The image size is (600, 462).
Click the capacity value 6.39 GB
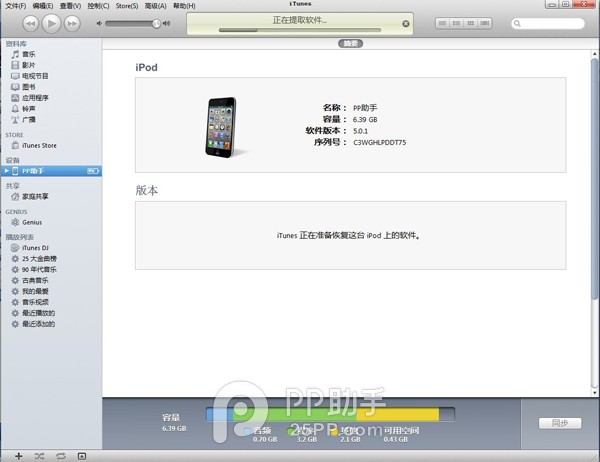coord(365,119)
